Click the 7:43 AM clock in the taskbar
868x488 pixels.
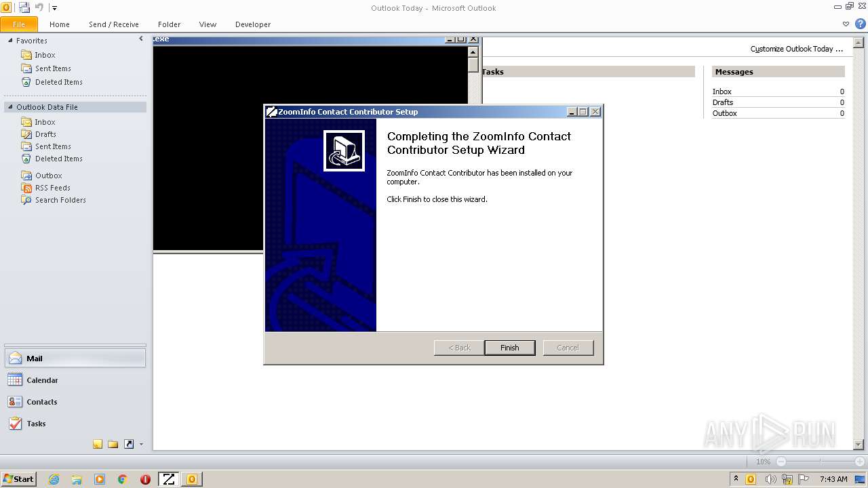point(833,479)
